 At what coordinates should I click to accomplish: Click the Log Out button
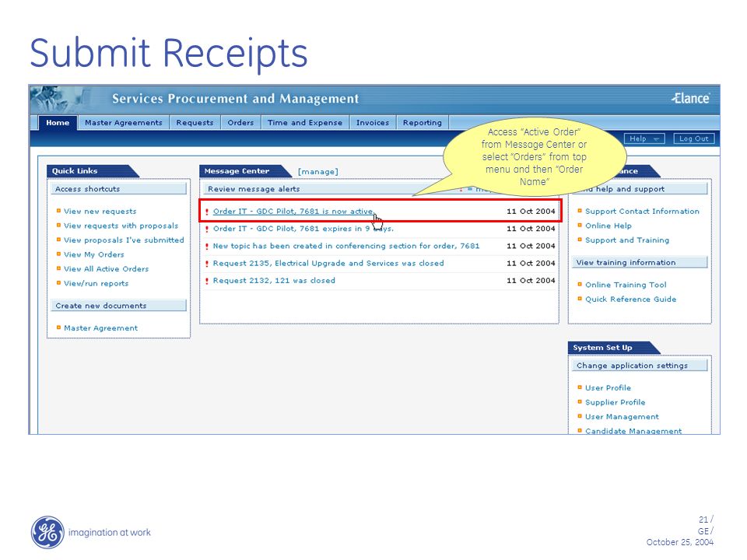(x=693, y=138)
